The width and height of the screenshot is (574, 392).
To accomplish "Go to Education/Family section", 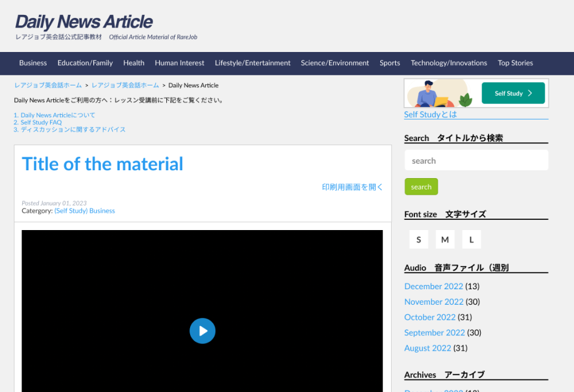I will point(85,63).
